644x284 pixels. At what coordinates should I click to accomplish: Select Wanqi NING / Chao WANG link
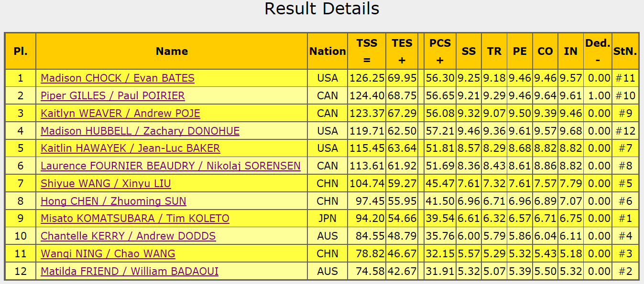[108, 254]
